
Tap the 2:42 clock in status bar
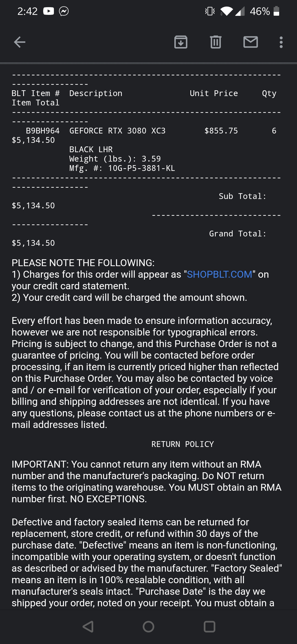[27, 11]
